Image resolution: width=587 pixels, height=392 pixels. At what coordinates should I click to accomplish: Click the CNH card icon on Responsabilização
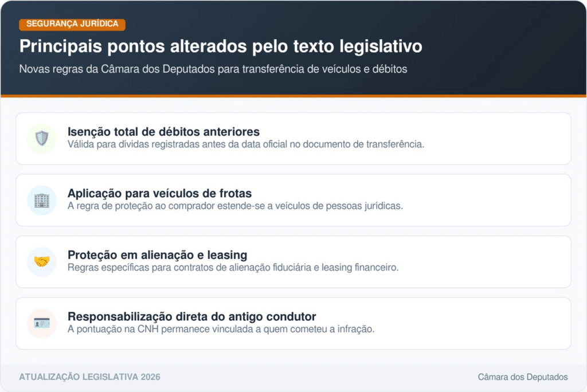point(41,323)
